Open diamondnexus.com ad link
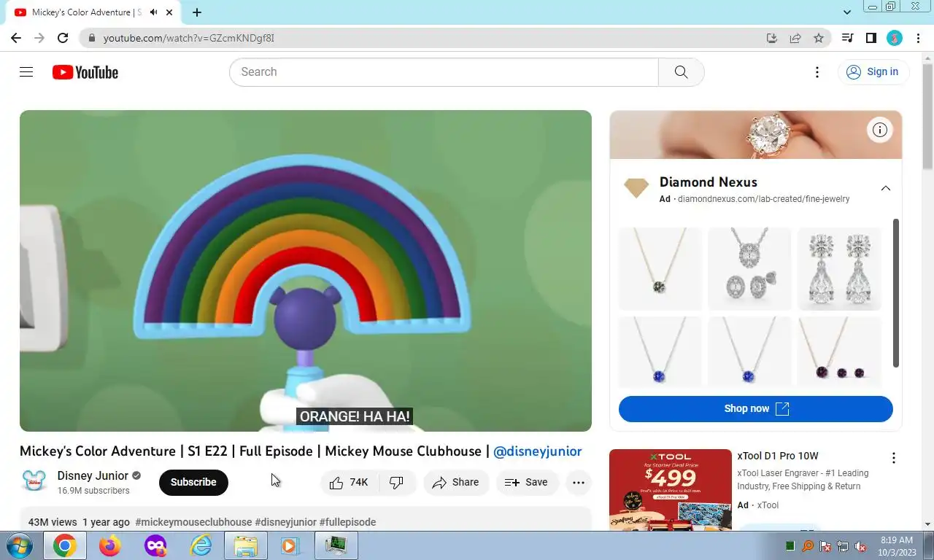The image size is (934, 560). click(x=763, y=199)
